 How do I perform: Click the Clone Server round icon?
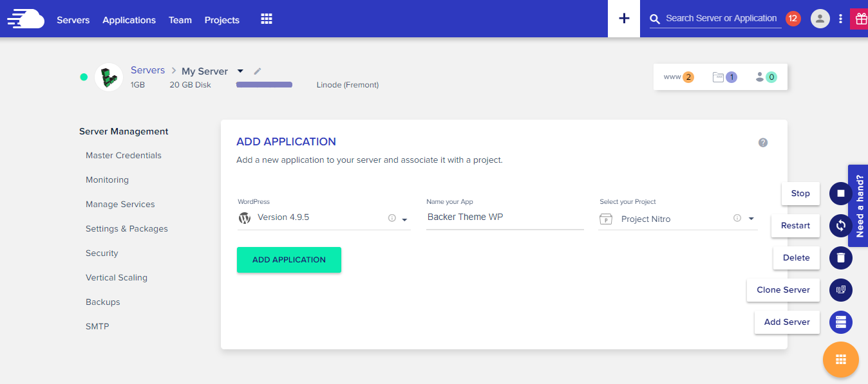click(x=841, y=290)
